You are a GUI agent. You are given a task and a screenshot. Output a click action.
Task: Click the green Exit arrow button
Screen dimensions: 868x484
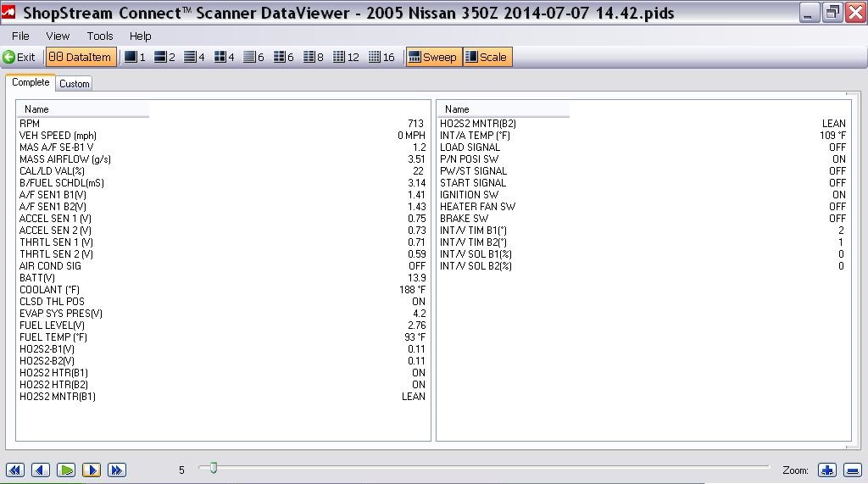pyautogui.click(x=19, y=57)
